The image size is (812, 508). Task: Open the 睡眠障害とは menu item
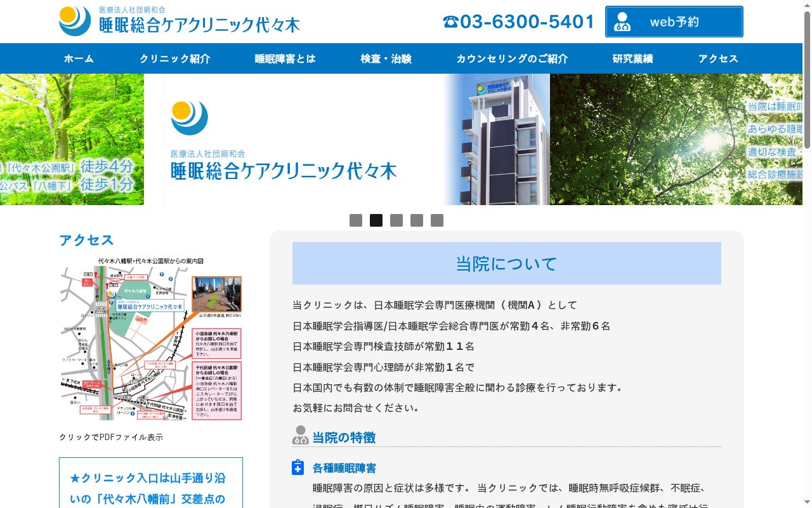click(285, 58)
